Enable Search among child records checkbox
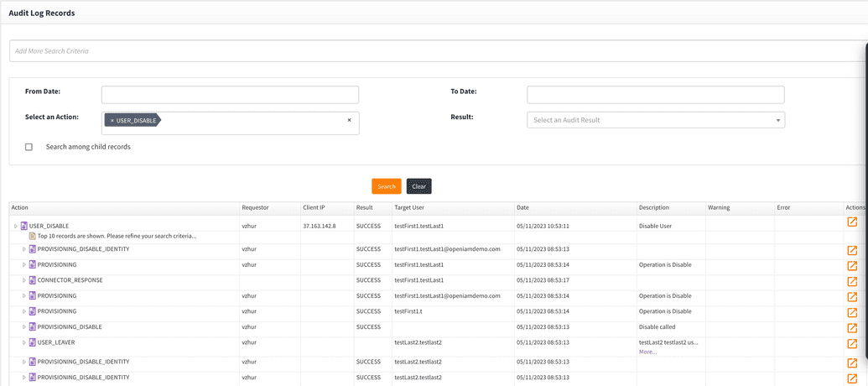 pyautogui.click(x=29, y=147)
